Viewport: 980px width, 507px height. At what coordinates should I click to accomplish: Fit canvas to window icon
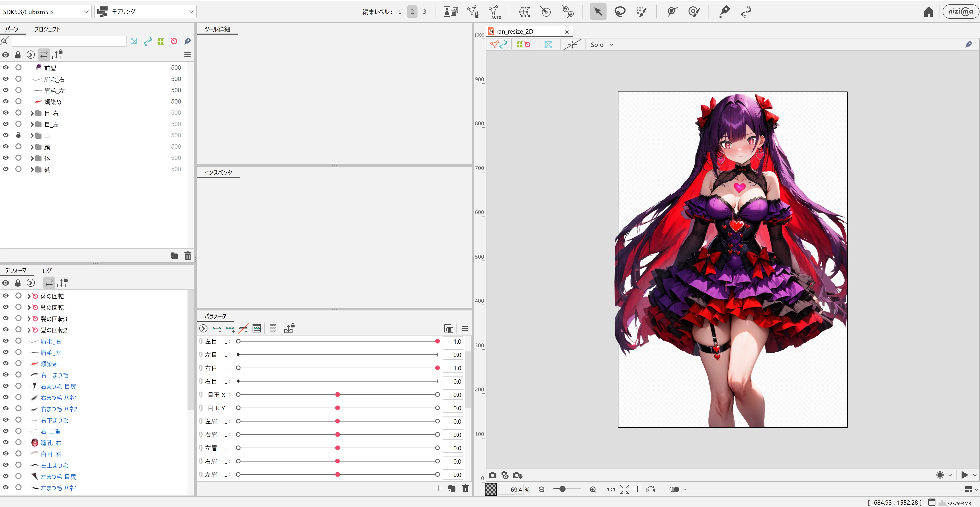(x=624, y=490)
